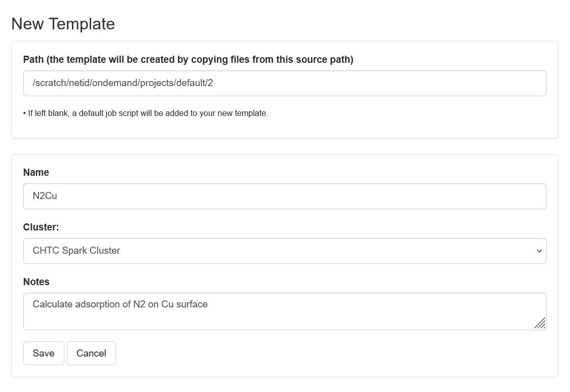Click the Notes field label
The height and width of the screenshot is (392, 570).
[36, 282]
